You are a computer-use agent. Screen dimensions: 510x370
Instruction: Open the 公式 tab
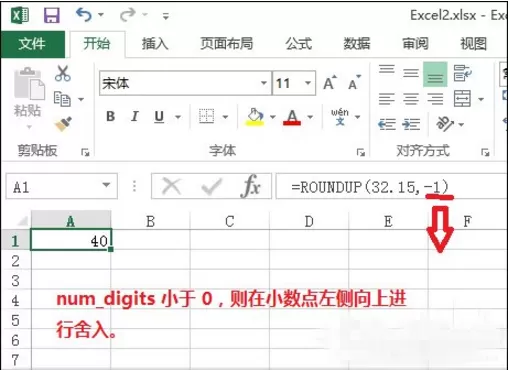pyautogui.click(x=299, y=44)
